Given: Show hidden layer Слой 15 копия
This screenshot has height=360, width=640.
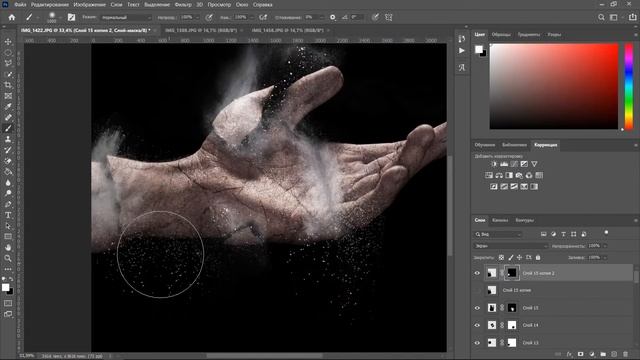Looking at the screenshot, I should (x=477, y=290).
